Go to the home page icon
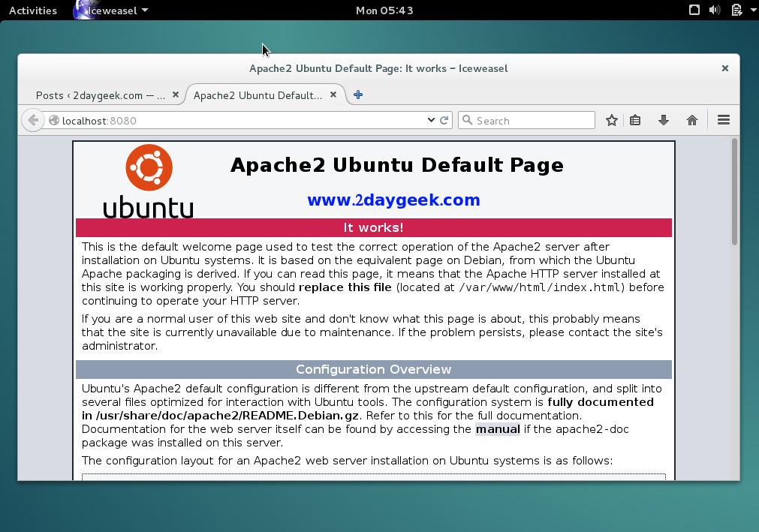Image resolution: width=759 pixels, height=532 pixels. [692, 120]
